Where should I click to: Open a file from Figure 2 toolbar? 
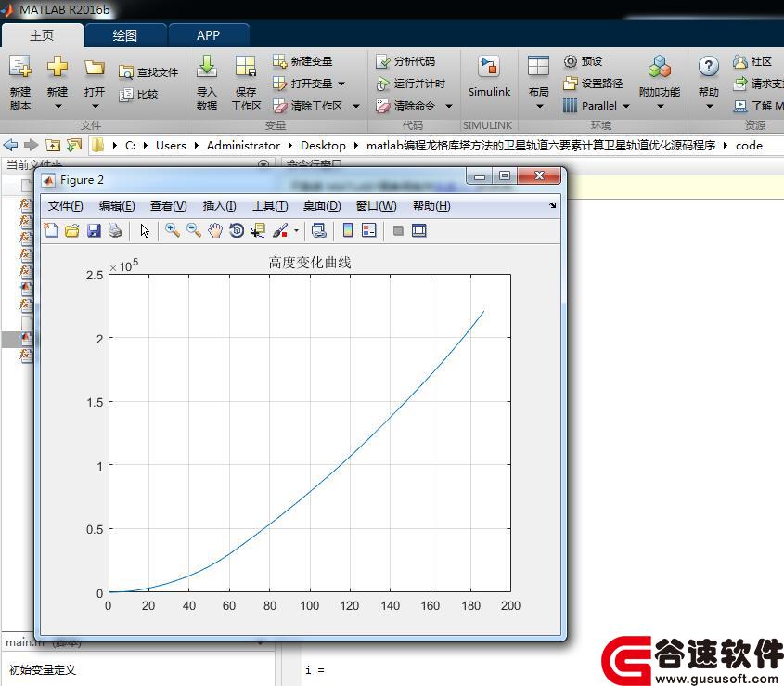pyautogui.click(x=72, y=230)
